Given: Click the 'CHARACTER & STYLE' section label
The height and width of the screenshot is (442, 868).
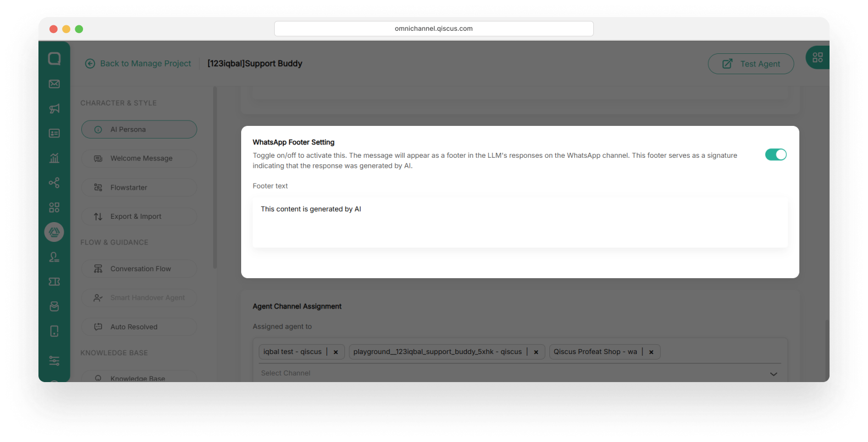Looking at the screenshot, I should (119, 103).
